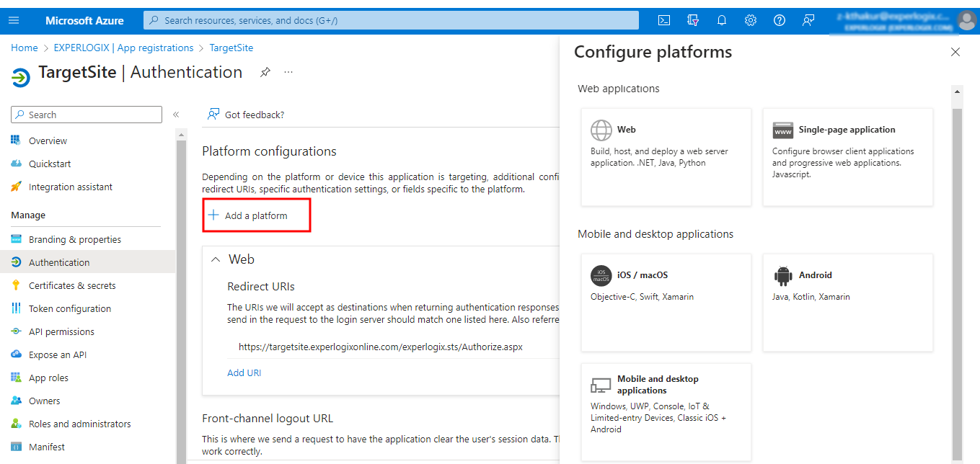980x464 pixels.
Task: Click the Manifest icon in sidebar
Action: (x=16, y=447)
